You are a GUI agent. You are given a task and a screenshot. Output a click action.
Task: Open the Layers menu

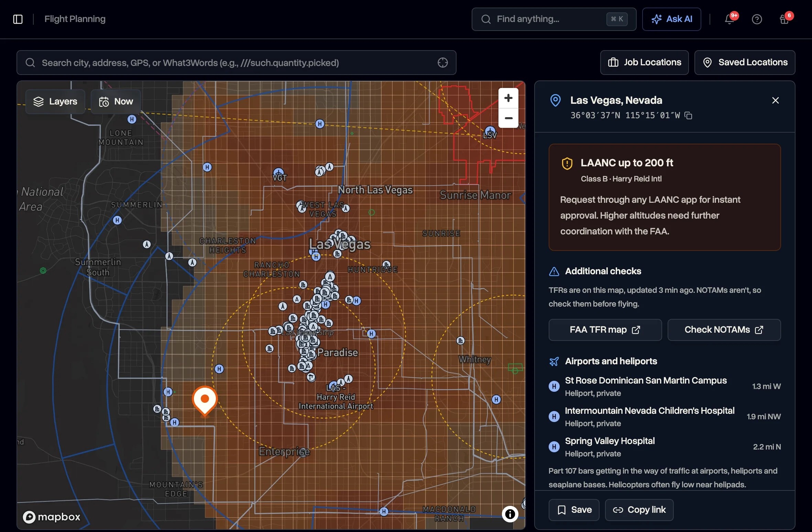55,102
